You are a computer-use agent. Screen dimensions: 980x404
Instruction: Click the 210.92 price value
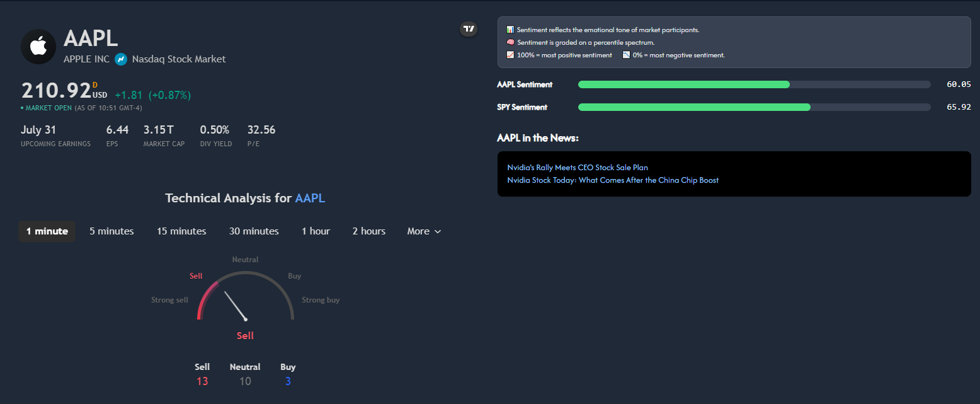pyautogui.click(x=56, y=91)
